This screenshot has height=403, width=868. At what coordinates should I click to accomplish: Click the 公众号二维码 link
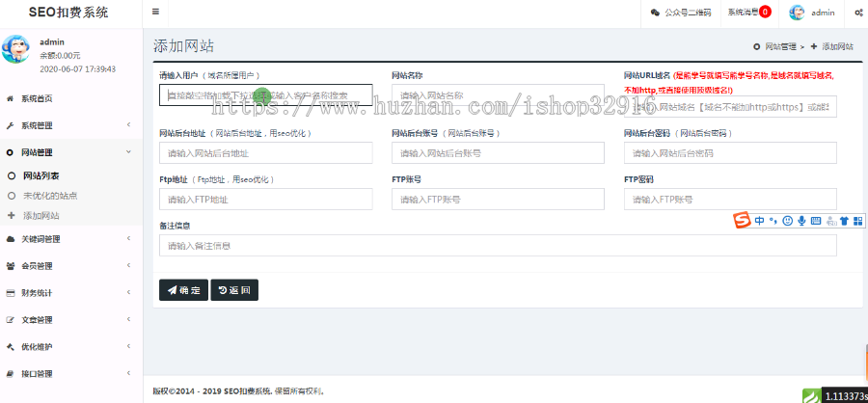(x=688, y=13)
